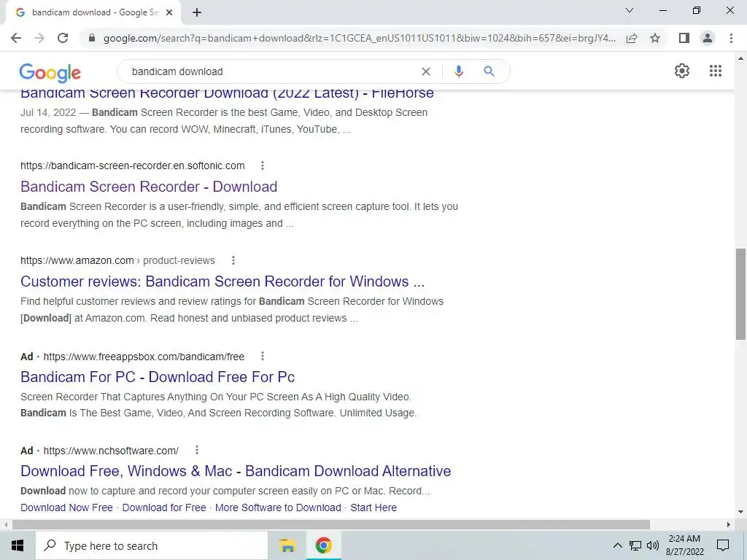Go to the Google logo homepage

[x=50, y=72]
